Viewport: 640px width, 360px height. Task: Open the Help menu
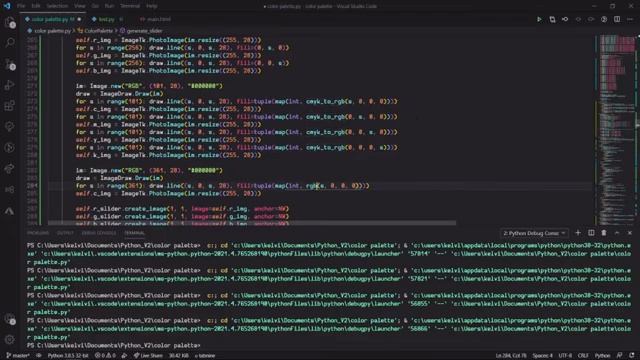pyautogui.click(x=151, y=6)
